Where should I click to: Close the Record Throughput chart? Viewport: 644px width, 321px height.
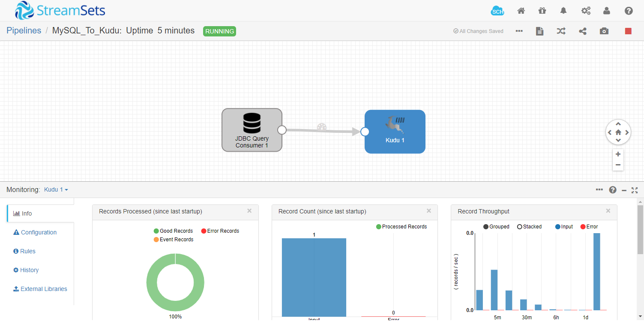(x=608, y=211)
